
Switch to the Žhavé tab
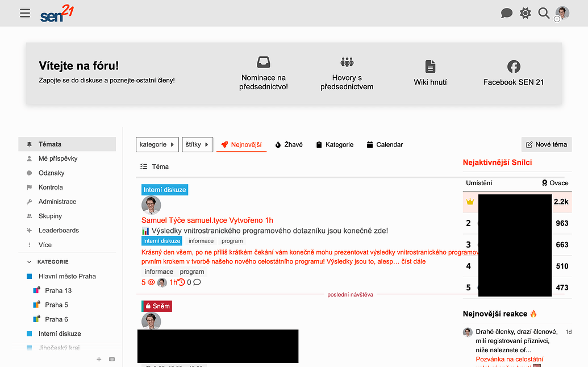[x=289, y=144]
